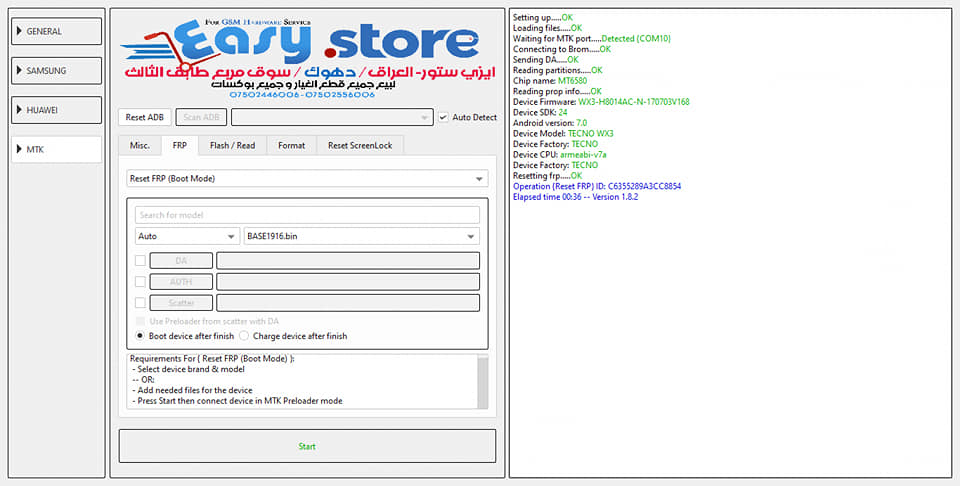Click the 'Elapsed time 00:36' line
Viewport: 960px width, 486px height.
[576, 197]
